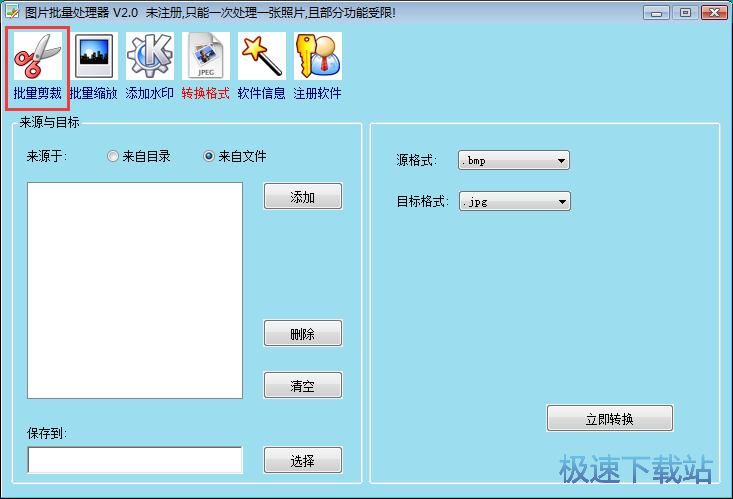Expand the 源格式 .bmp dropdown
Image resolution: width=733 pixels, height=499 pixels.
(514, 160)
